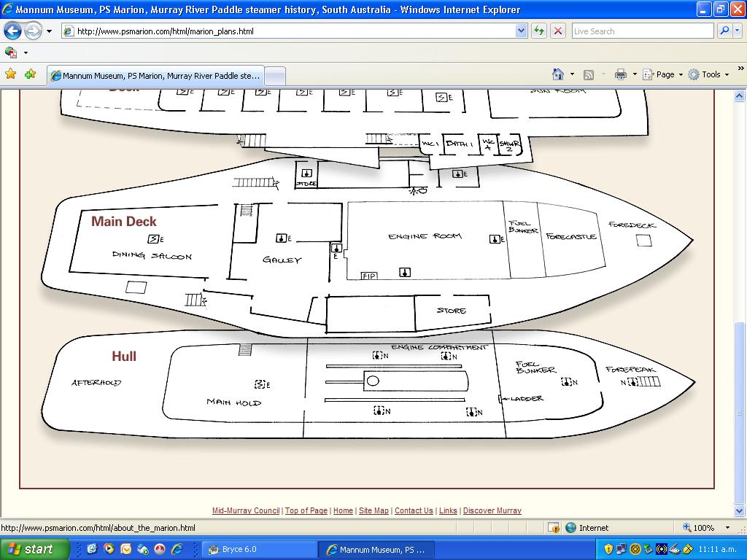Click the toolbar icon below the Back button
The height and width of the screenshot is (560, 747).
[x=10, y=52]
